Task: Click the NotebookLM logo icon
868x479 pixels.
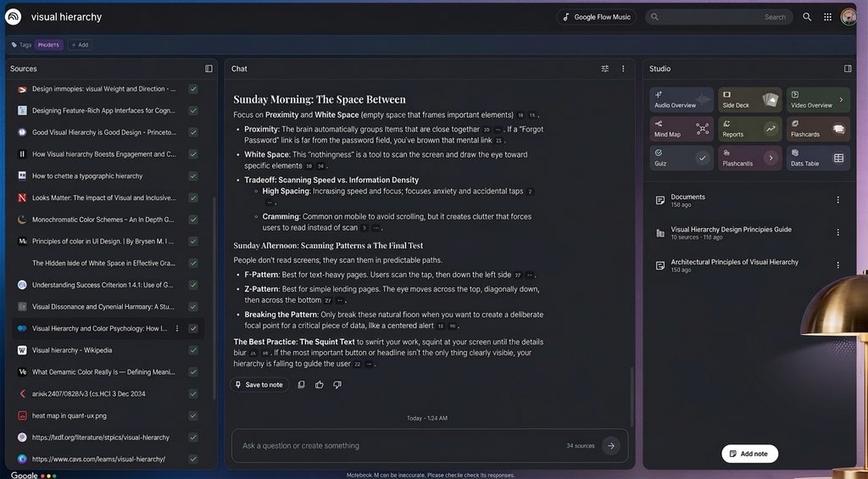Action: coord(14,17)
